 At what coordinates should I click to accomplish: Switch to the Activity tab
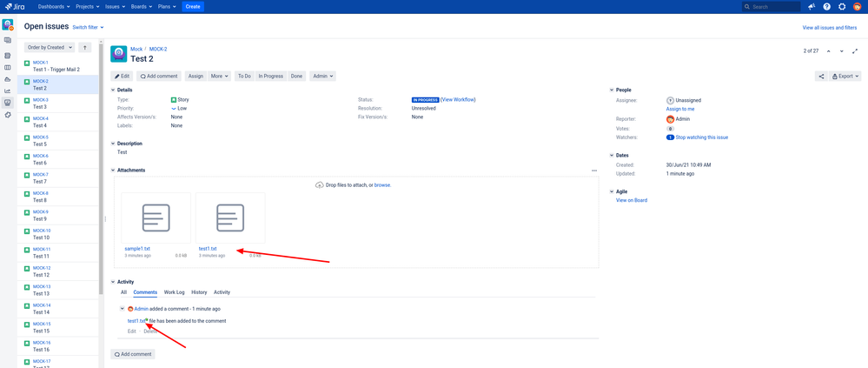tap(222, 292)
